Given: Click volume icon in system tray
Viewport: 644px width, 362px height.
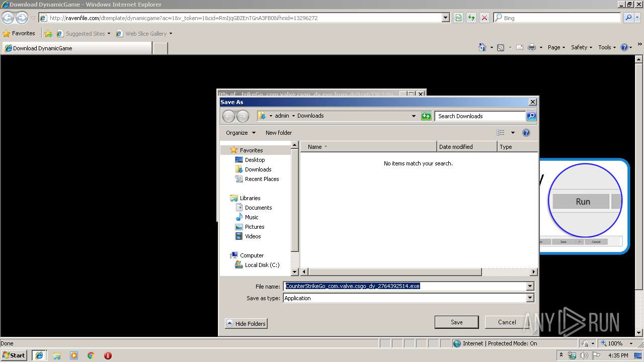Looking at the screenshot, I should point(584,355).
